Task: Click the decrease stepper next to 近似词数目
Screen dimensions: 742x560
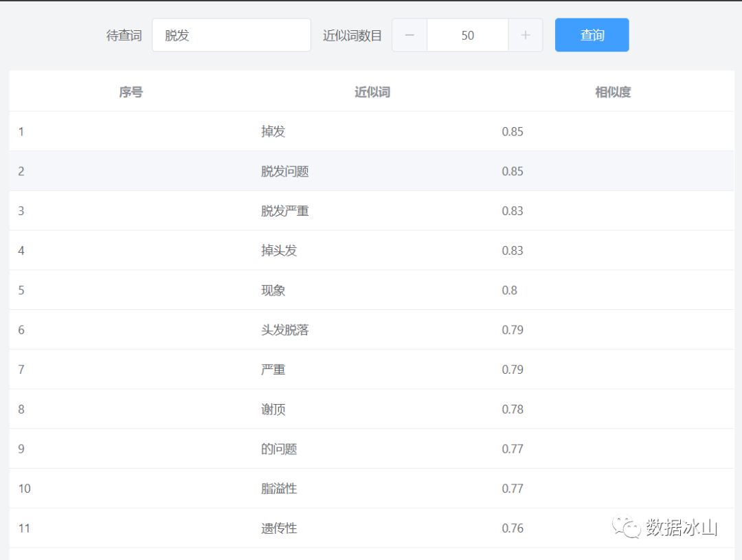Action: point(409,35)
